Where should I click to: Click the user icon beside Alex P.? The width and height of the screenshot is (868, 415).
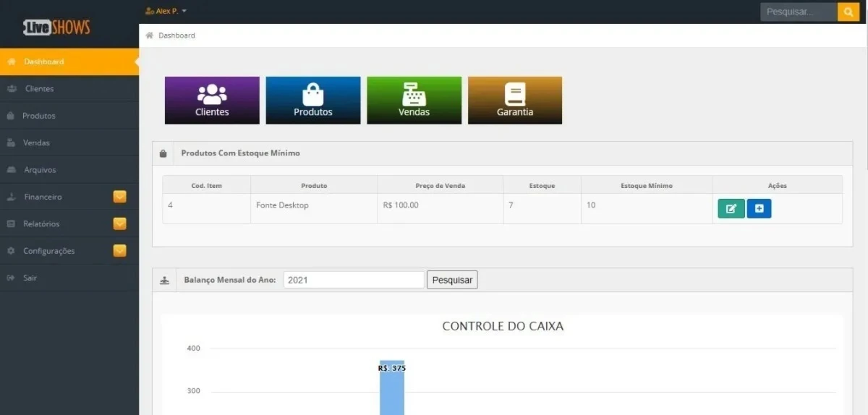tap(150, 11)
